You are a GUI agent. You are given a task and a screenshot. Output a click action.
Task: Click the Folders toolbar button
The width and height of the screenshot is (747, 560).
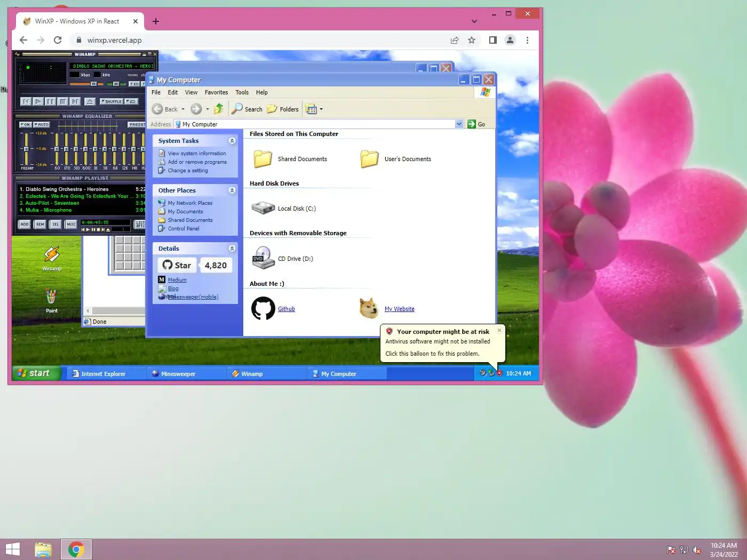[x=283, y=109]
